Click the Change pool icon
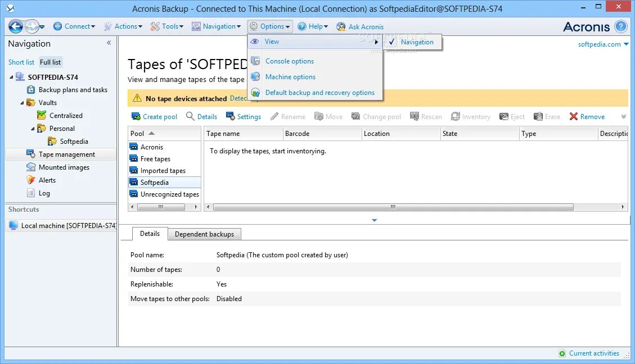The image size is (635, 364). coord(355,116)
